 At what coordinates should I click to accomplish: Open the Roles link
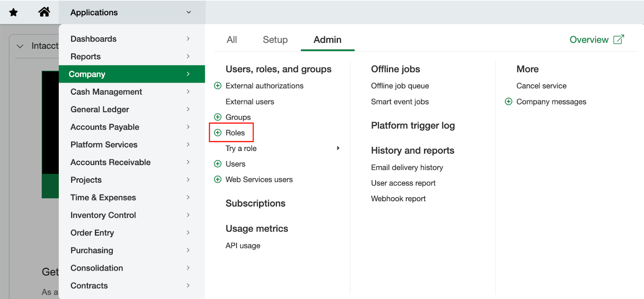click(x=235, y=133)
